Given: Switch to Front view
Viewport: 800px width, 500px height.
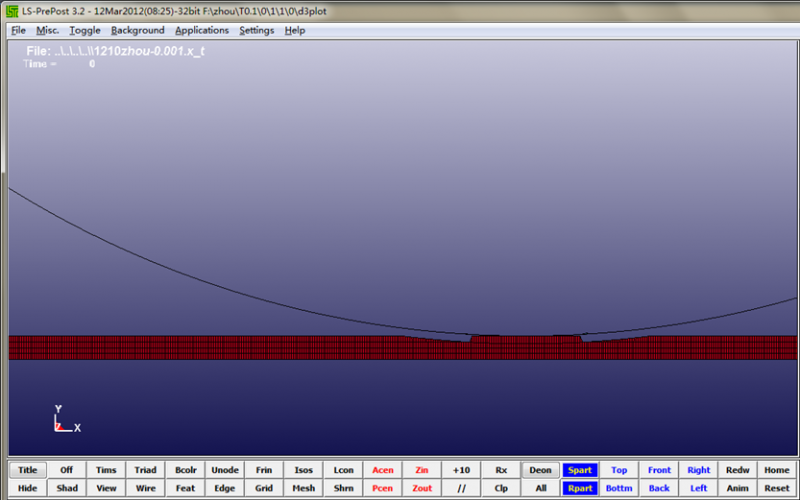Looking at the screenshot, I should pos(659,470).
